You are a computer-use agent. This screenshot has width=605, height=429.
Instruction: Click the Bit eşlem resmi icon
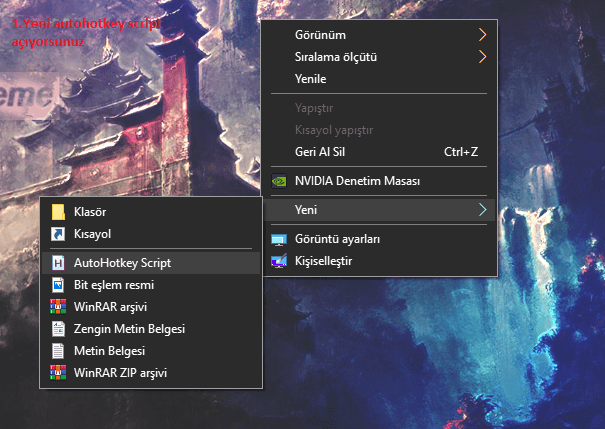[x=58, y=285]
